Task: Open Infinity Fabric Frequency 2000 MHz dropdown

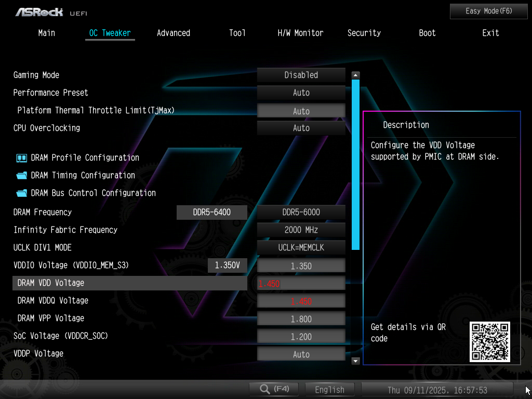Action: point(301,230)
